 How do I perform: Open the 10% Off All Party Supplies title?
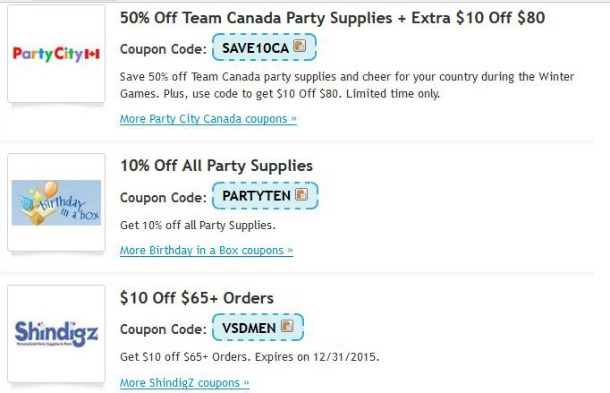[x=216, y=166]
